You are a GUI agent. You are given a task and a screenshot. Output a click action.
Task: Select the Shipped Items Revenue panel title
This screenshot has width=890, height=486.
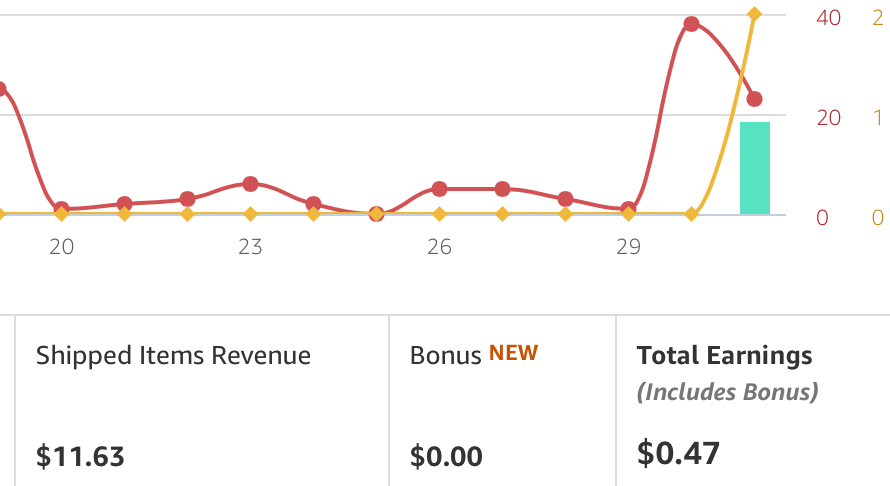[x=173, y=355]
